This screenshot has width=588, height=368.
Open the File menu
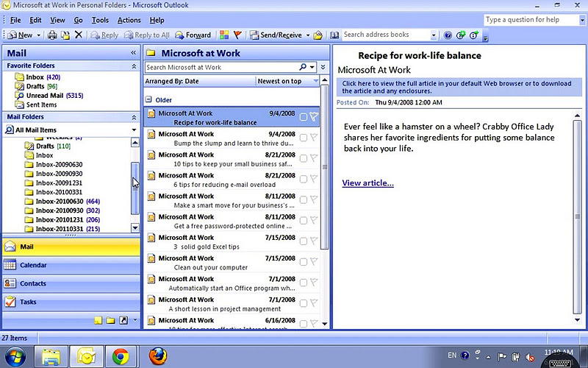pyautogui.click(x=15, y=21)
